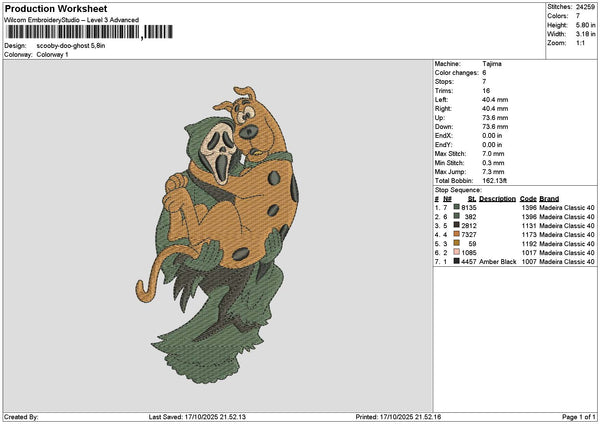Click the Production Worksheet title

point(56,9)
